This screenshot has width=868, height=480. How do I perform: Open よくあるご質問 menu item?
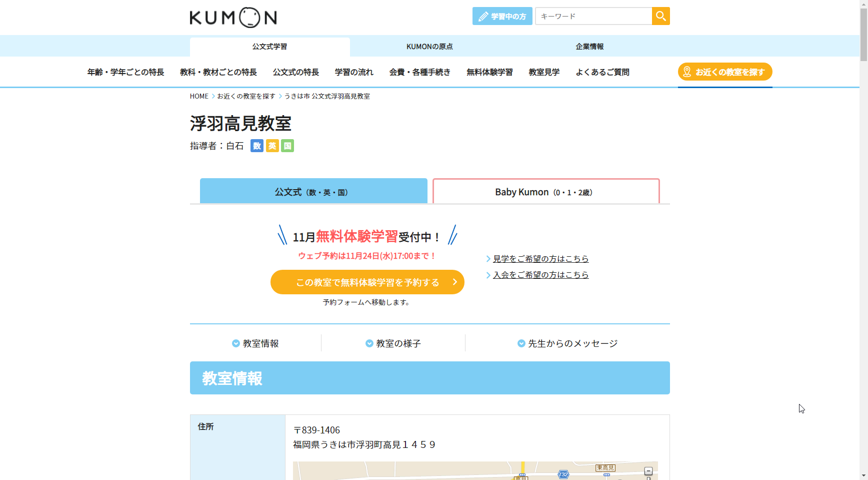[602, 72]
